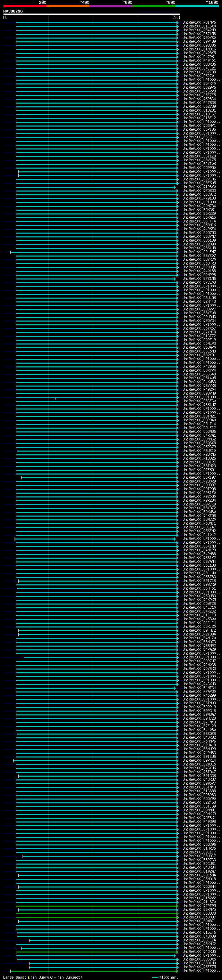Screen dimensions: 222x980
Task: Select the UniRef100_Q53HV1 label
Action: pos(199,125)
